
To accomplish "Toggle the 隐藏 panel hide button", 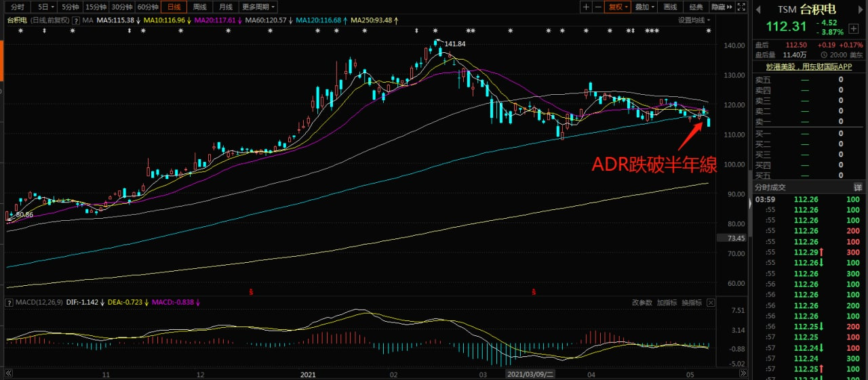I will [721, 7].
